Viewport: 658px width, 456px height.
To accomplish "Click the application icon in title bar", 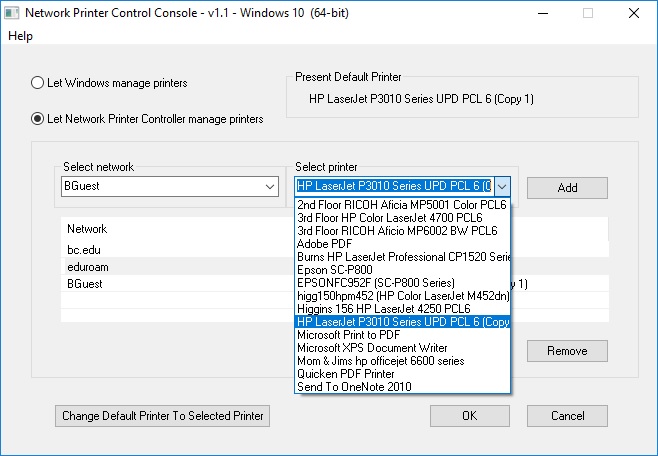I will [x=11, y=13].
